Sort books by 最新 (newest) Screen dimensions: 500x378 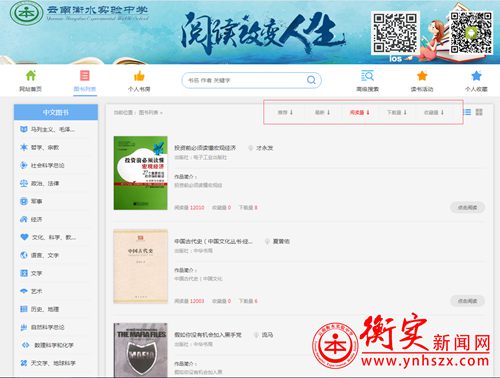[x=322, y=112]
